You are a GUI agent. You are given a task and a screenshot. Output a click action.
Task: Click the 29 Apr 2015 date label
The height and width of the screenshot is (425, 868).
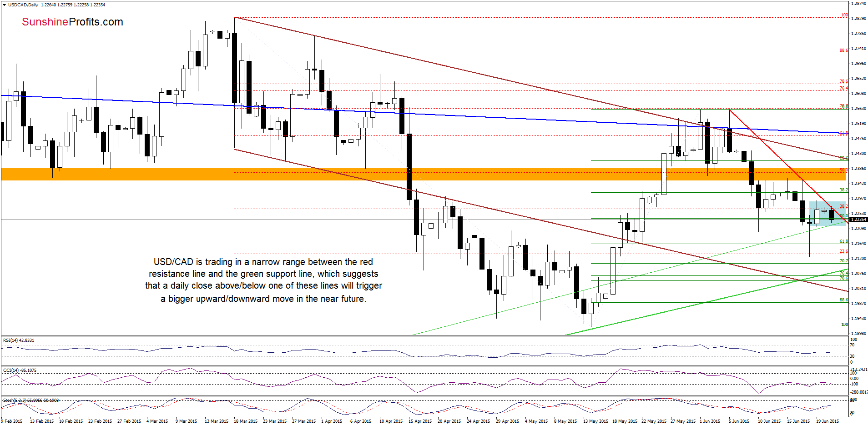[x=508, y=421]
